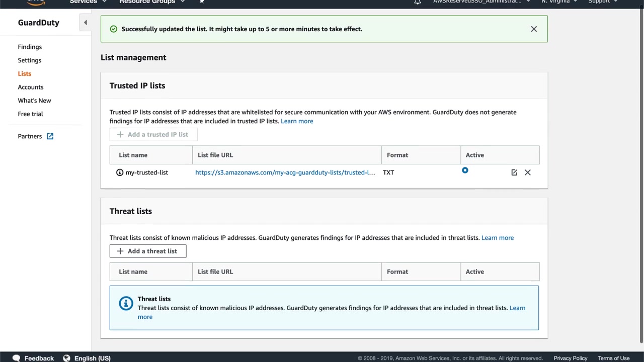Click the page vertical scrollbar
This screenshot has height=362, width=644.
pos(641,171)
